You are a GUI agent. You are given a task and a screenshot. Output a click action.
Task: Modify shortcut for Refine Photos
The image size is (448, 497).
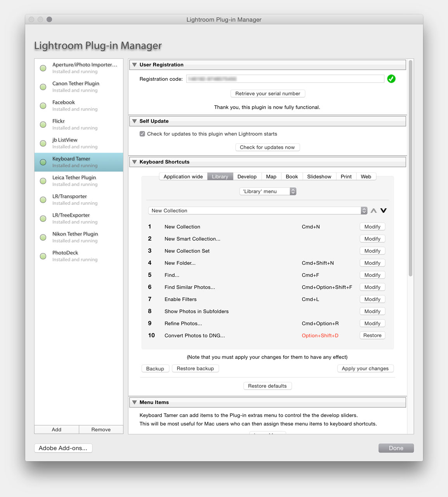pos(372,323)
